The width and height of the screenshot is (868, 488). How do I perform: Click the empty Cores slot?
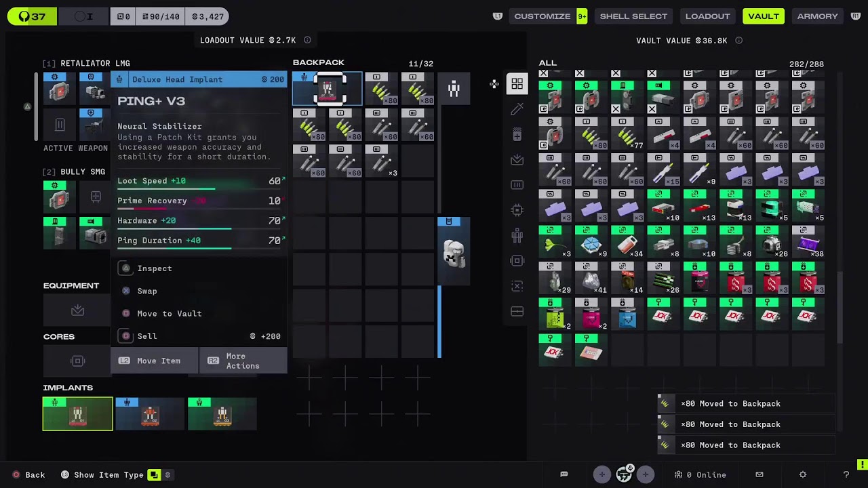pos(77,361)
